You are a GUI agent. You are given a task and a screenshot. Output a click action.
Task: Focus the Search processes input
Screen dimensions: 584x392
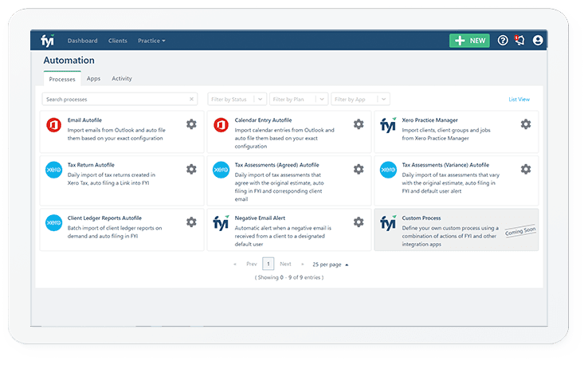pyautogui.click(x=120, y=99)
